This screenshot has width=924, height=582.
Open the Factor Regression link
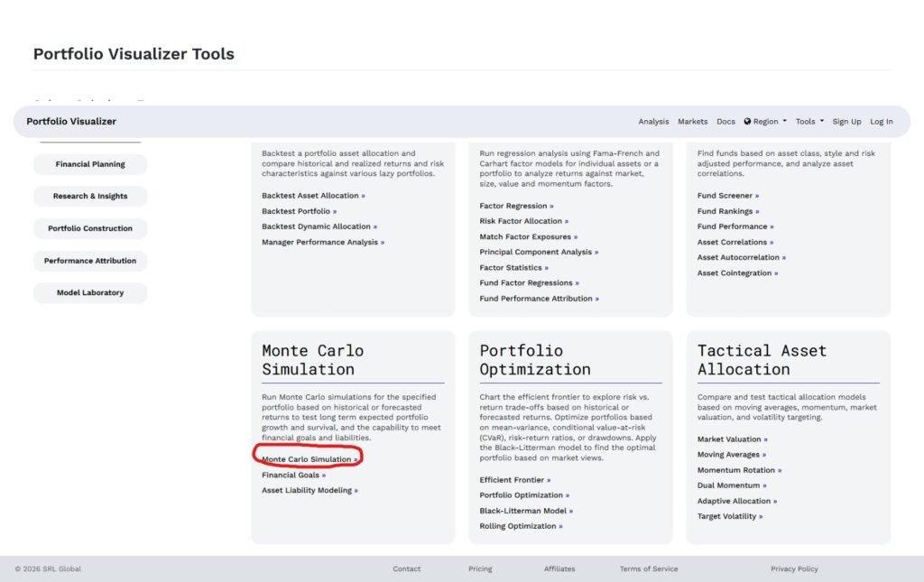[x=516, y=206]
